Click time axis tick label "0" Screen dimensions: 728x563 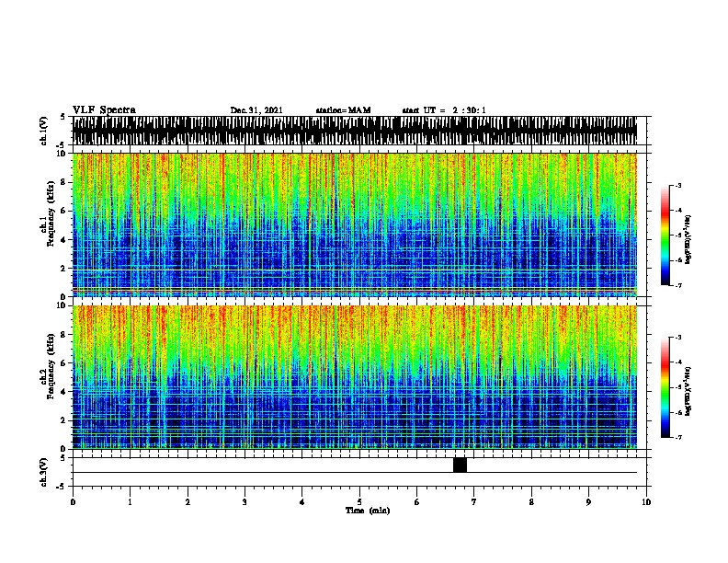tap(73, 501)
